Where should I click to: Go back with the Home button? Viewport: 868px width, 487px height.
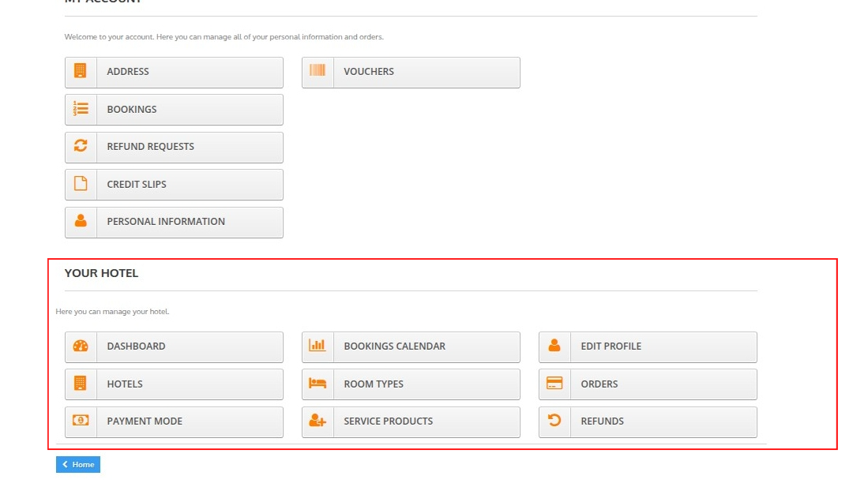[78, 464]
